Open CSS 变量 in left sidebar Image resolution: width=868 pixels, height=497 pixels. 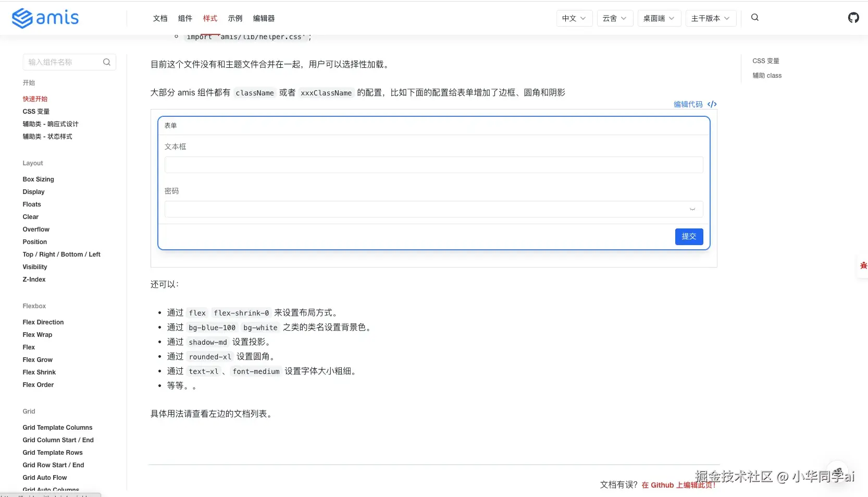pyautogui.click(x=36, y=112)
